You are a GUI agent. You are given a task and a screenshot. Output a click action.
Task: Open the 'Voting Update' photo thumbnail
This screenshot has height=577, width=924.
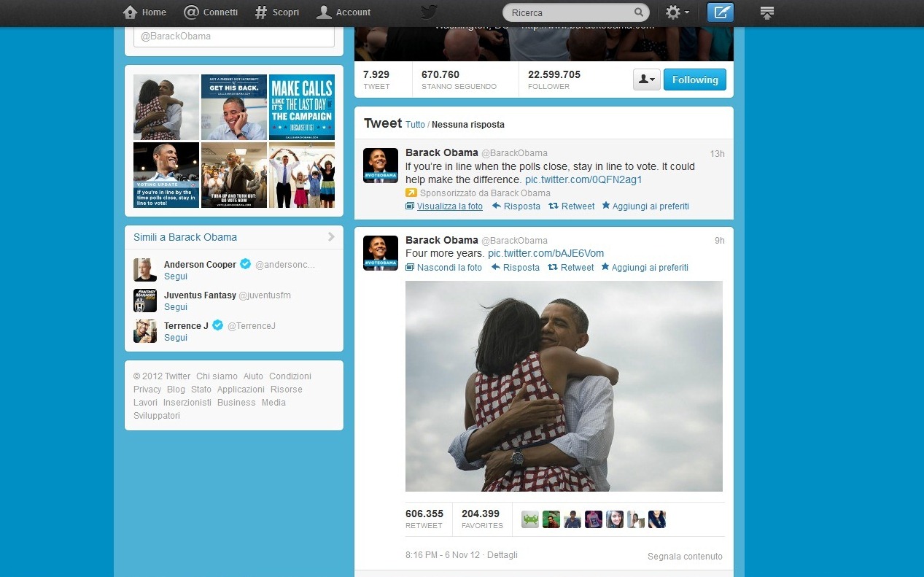click(166, 175)
